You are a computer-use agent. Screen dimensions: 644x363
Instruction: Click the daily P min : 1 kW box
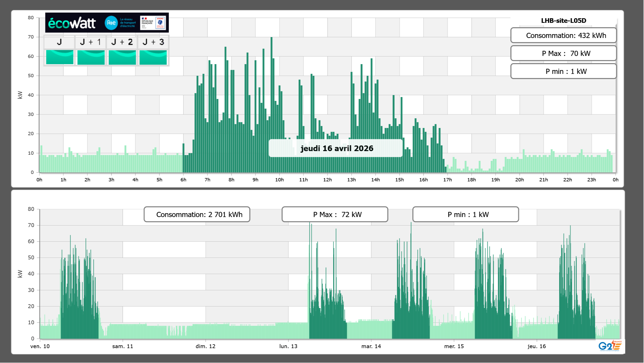pyautogui.click(x=563, y=71)
